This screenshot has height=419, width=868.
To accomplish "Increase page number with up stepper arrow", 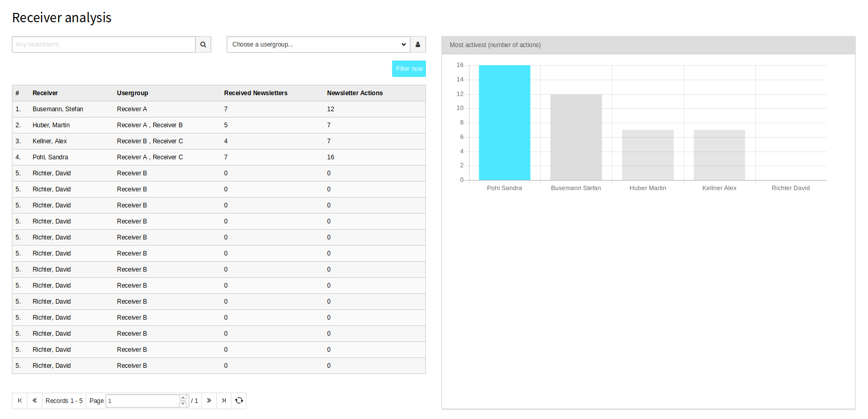I will click(183, 398).
